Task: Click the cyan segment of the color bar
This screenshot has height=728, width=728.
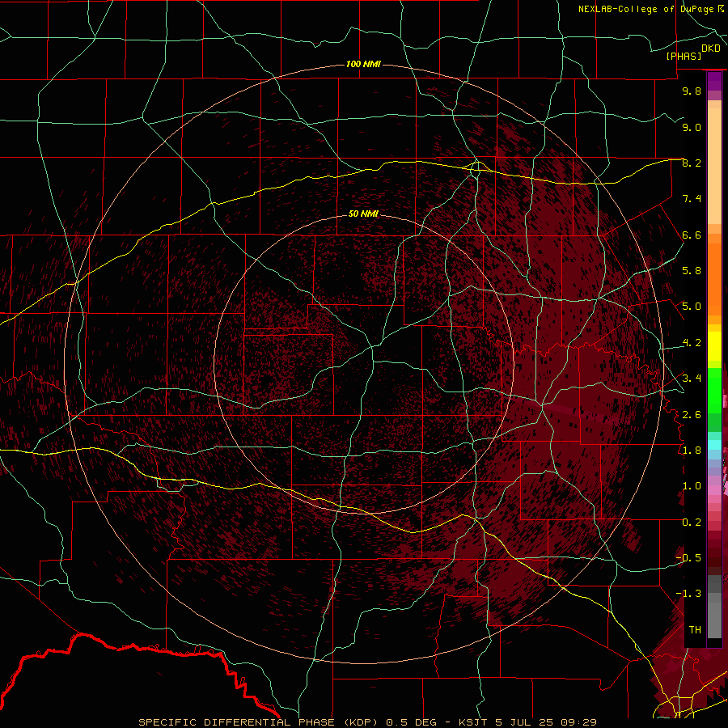Action: (714, 445)
